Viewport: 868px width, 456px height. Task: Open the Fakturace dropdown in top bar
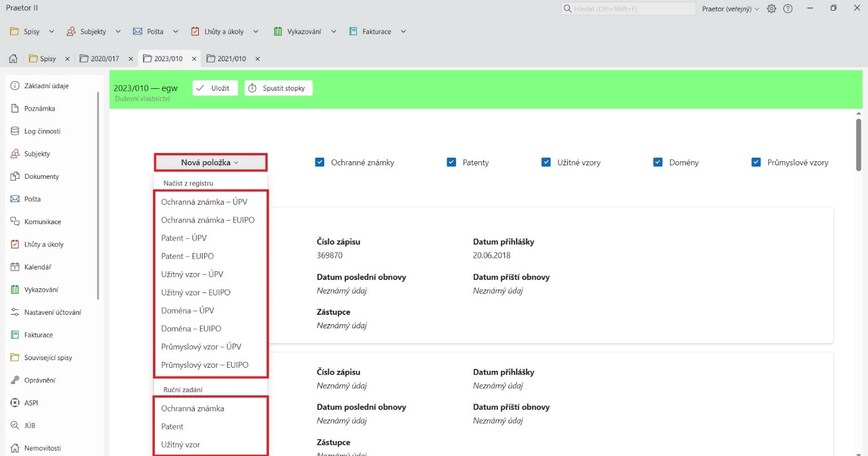pyautogui.click(x=404, y=31)
